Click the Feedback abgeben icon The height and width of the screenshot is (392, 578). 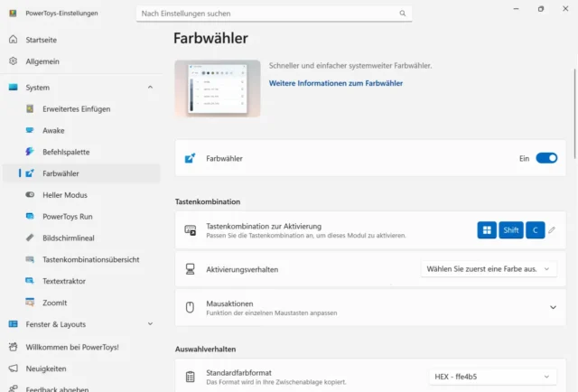point(14,388)
